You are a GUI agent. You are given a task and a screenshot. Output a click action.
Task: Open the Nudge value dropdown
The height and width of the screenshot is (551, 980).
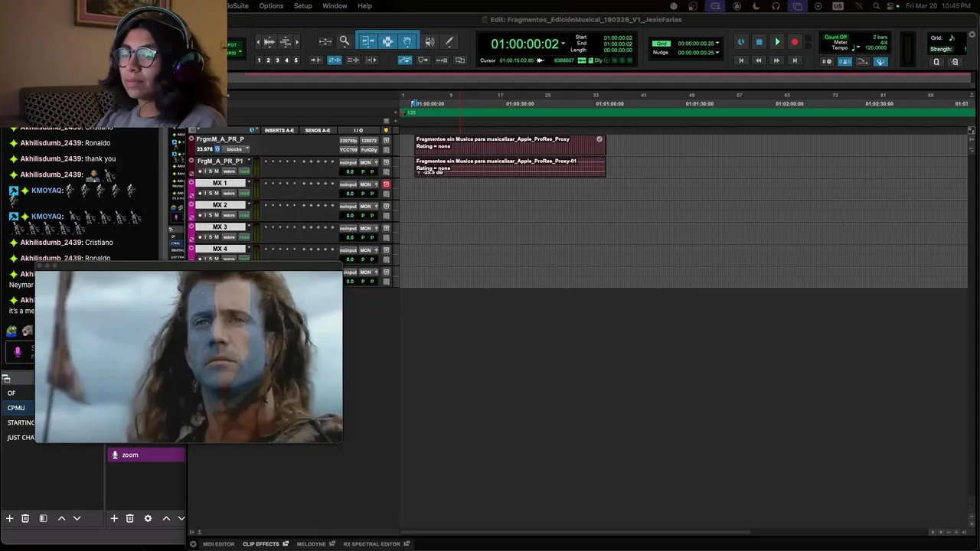tap(717, 53)
